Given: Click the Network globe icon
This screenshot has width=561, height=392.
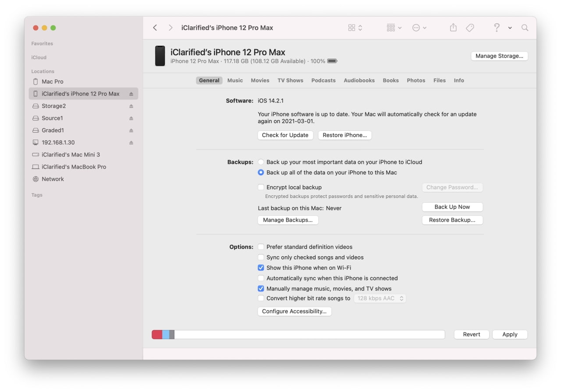Looking at the screenshot, I should point(36,179).
